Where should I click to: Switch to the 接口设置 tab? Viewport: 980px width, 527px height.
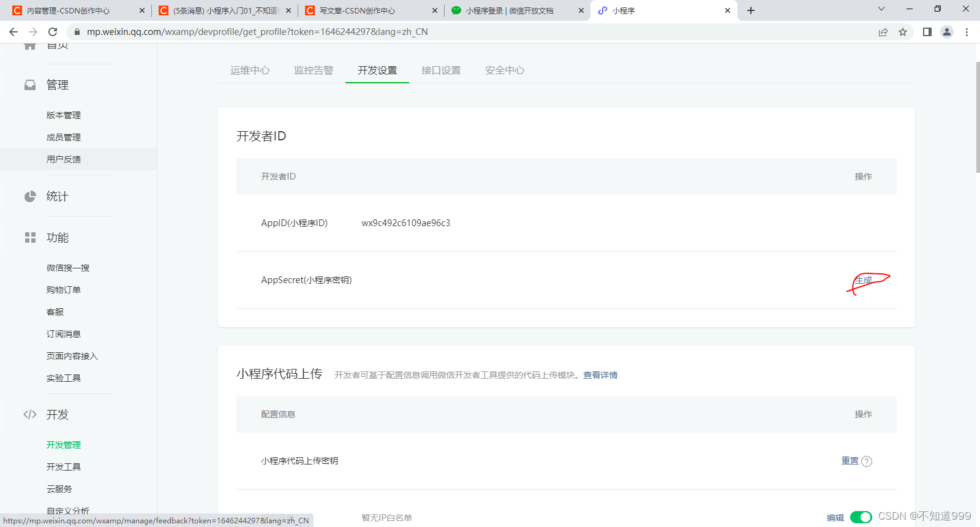(x=441, y=70)
